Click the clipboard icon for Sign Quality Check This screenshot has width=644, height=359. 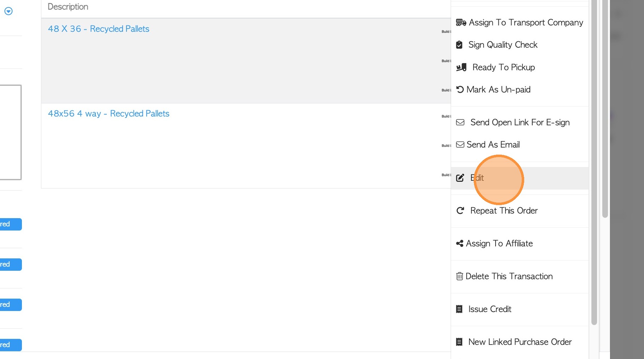tap(459, 45)
